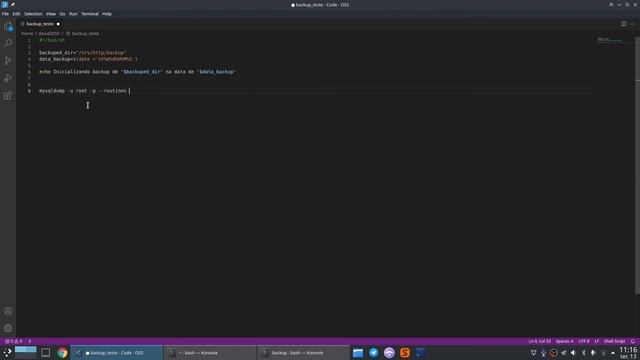
Task: Open the file manager icon in taskbar
Action: click(x=358, y=353)
